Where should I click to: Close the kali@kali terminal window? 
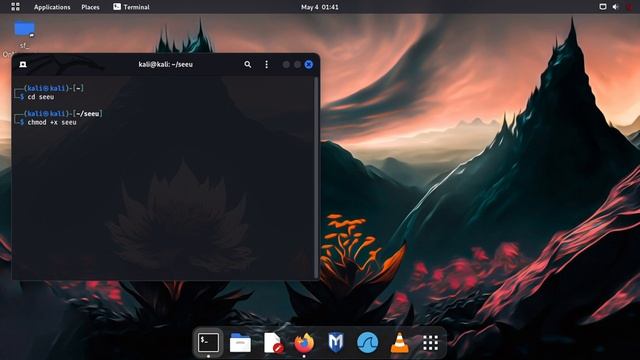click(309, 64)
